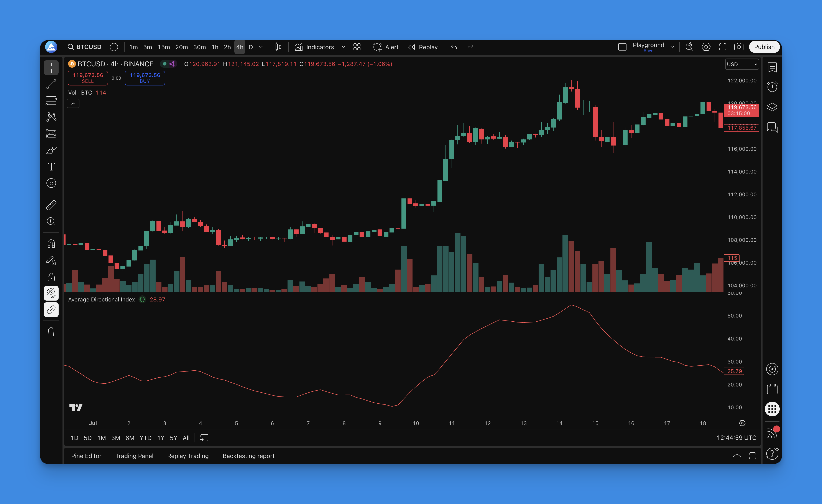Click the trash remove objects icon
Viewport: 822px width, 504px height.
pyautogui.click(x=51, y=332)
